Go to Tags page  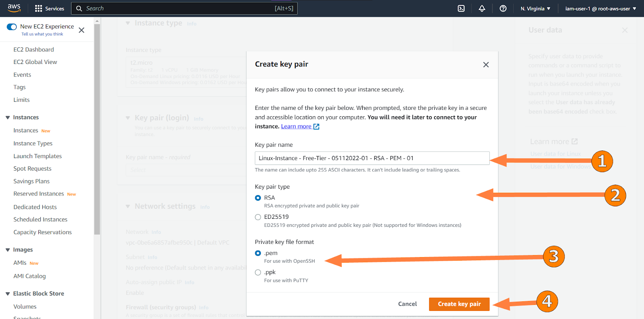[x=19, y=87]
